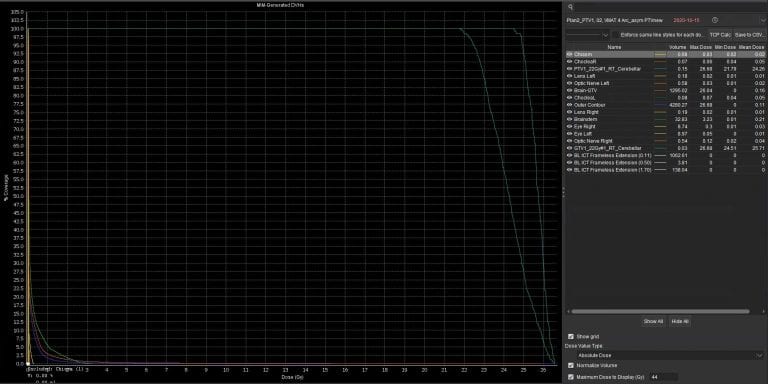Toggle visibility of Lens Left structure
The image size is (768, 384).
point(570,76)
